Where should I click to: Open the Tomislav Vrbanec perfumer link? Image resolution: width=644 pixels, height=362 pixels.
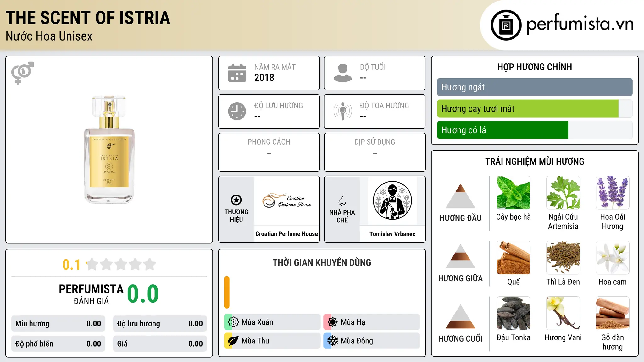[x=392, y=234]
